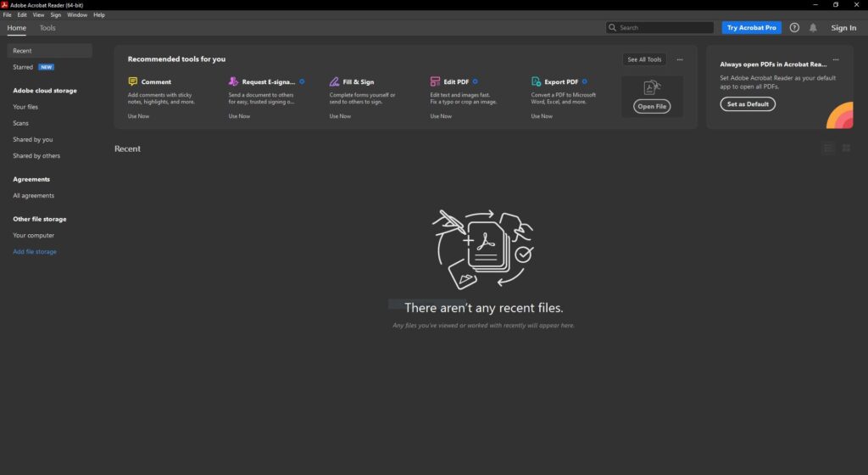Screen dimensions: 868x475
Task: Click the Fill & Sign pen icon
Action: click(x=334, y=81)
